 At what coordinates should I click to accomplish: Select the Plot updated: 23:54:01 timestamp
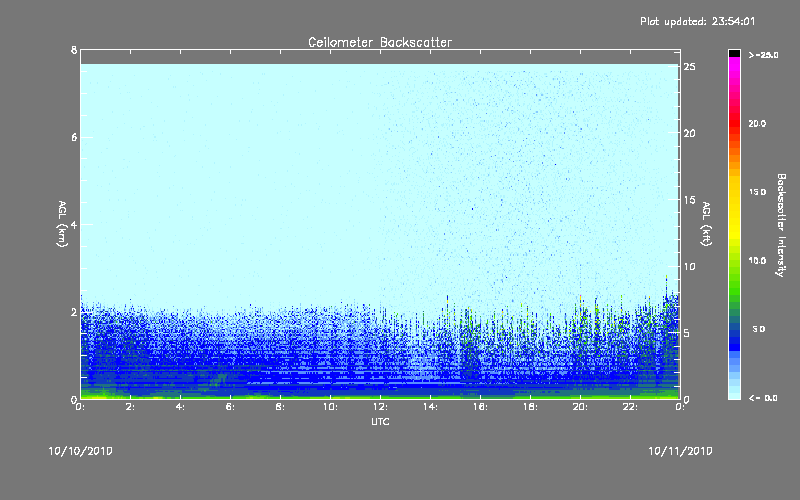(697, 21)
